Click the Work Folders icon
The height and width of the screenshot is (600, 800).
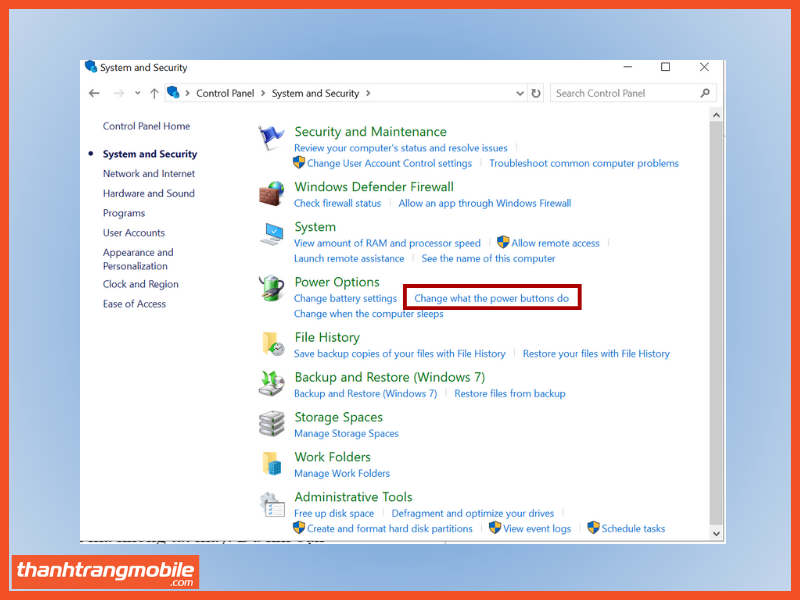pos(272,463)
